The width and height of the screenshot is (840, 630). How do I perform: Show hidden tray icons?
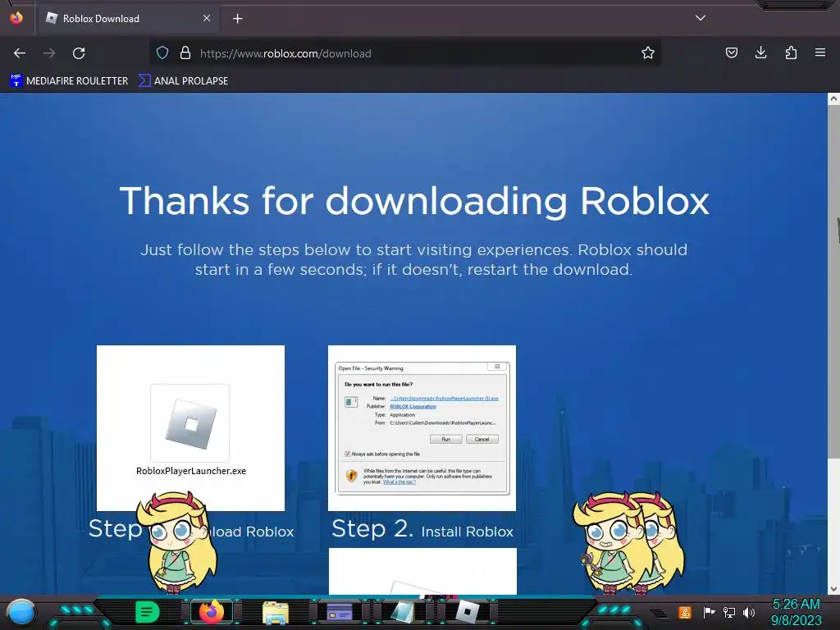click(659, 613)
